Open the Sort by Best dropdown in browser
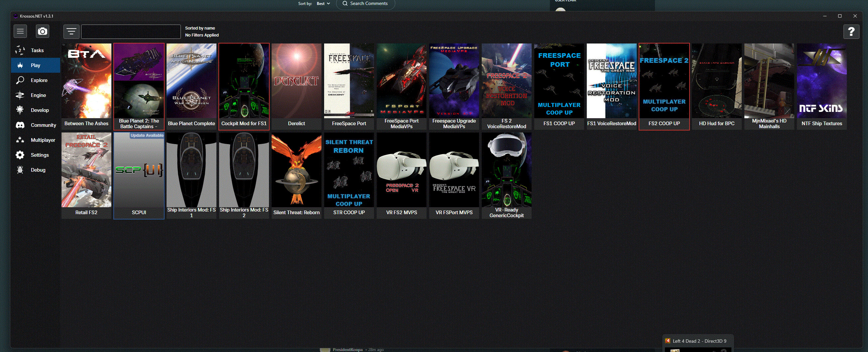 [323, 3]
